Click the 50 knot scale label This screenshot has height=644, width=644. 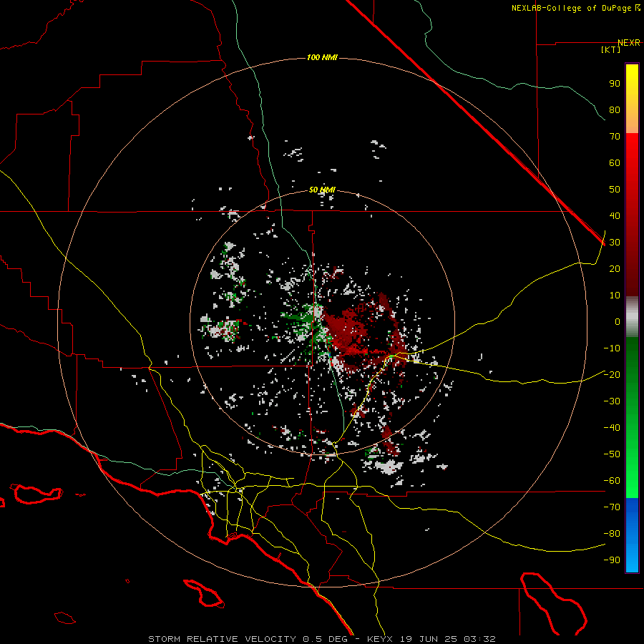tap(615, 190)
